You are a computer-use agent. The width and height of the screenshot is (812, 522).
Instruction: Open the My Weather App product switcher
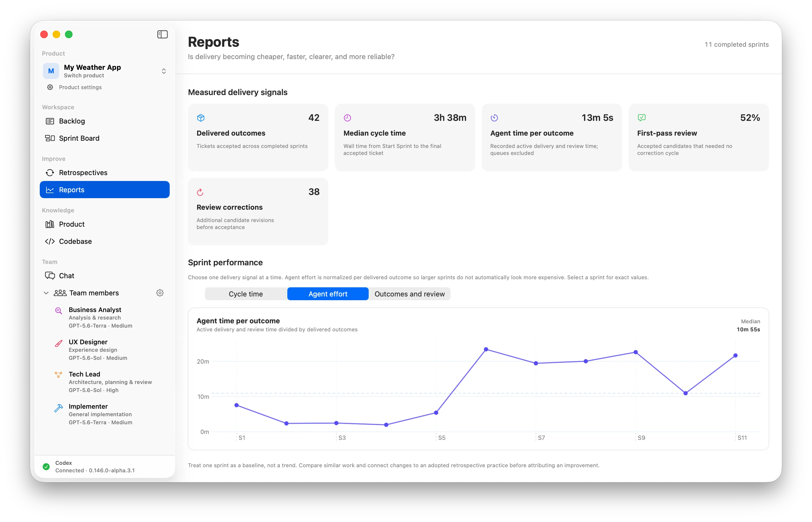coord(104,71)
